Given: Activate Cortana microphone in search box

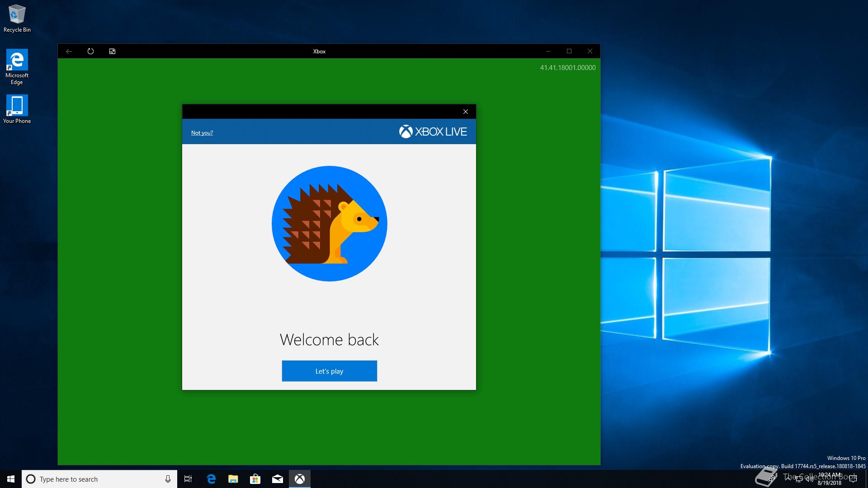Looking at the screenshot, I should point(168,479).
